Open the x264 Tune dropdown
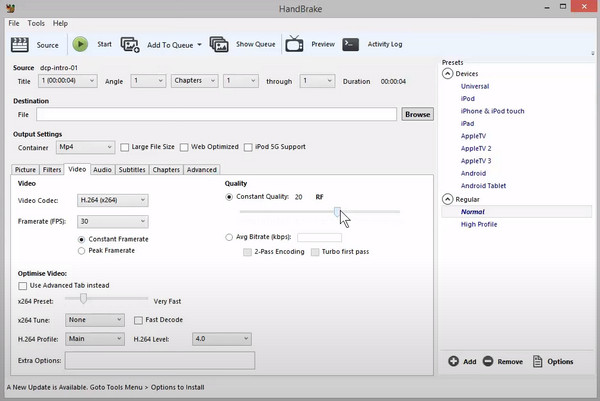The width and height of the screenshot is (600, 401). tap(95, 320)
